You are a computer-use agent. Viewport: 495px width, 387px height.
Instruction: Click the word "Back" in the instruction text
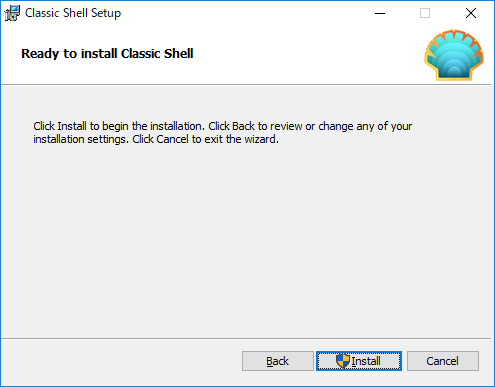coord(243,126)
